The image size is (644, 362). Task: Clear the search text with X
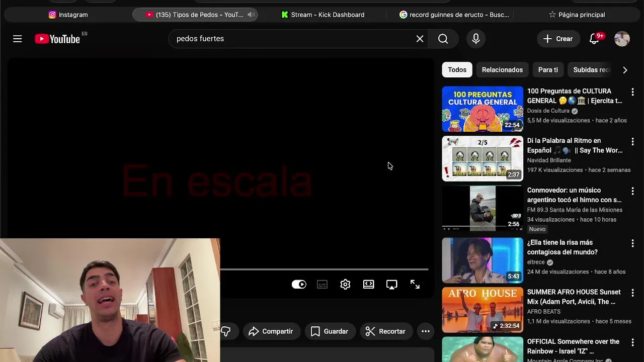(420, 39)
